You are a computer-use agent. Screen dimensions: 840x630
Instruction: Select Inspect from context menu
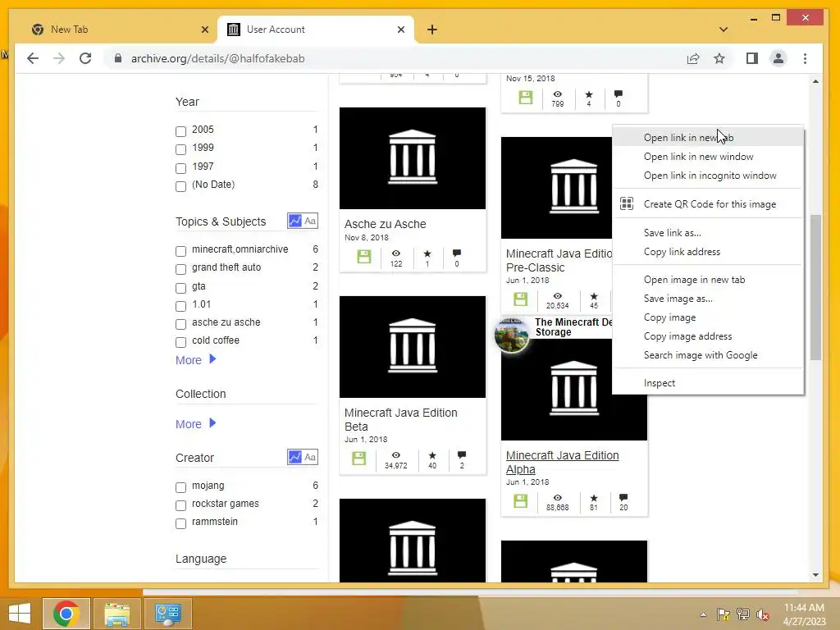[708, 382]
